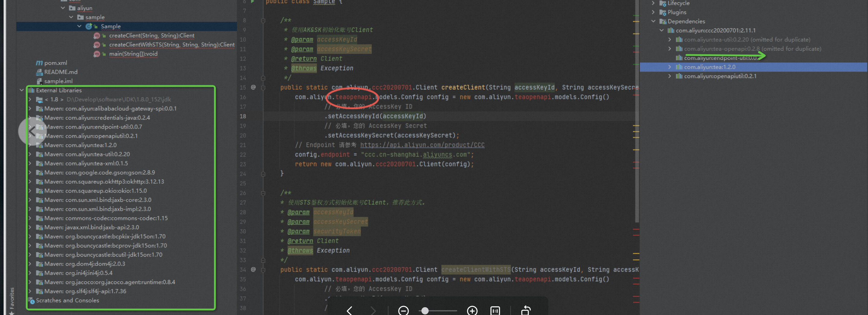The image size is (868, 315).
Task: Expand com.aliyun:tea:1.2.0 Maven dependency
Action: coord(670,67)
